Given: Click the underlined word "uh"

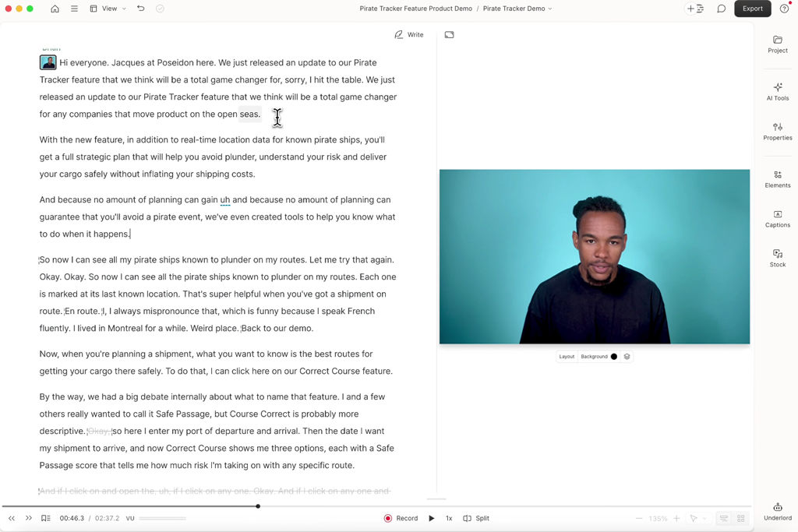Looking at the screenshot, I should 225,200.
